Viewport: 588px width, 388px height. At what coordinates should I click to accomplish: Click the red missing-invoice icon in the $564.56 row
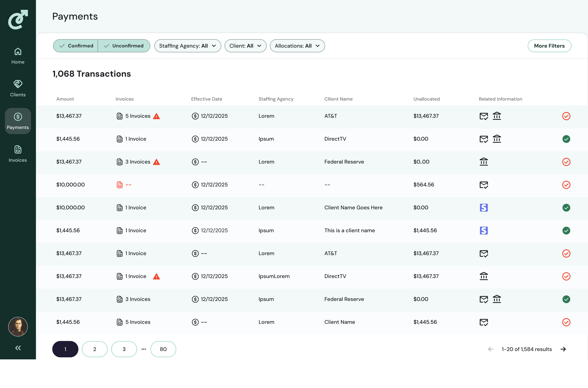[x=120, y=185]
